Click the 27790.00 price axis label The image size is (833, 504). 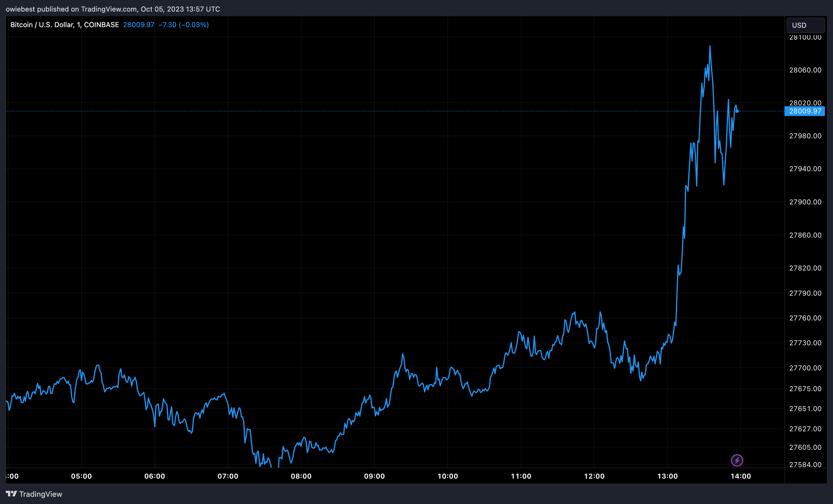(x=805, y=293)
